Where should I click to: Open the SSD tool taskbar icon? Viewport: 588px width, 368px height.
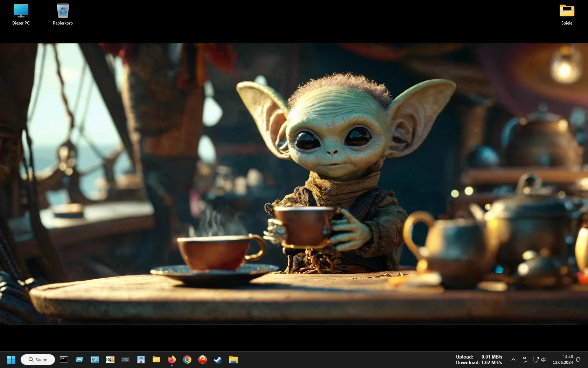click(x=126, y=359)
